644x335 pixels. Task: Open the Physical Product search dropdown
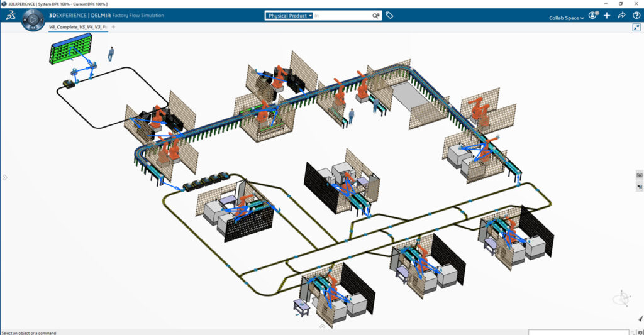[290, 15]
